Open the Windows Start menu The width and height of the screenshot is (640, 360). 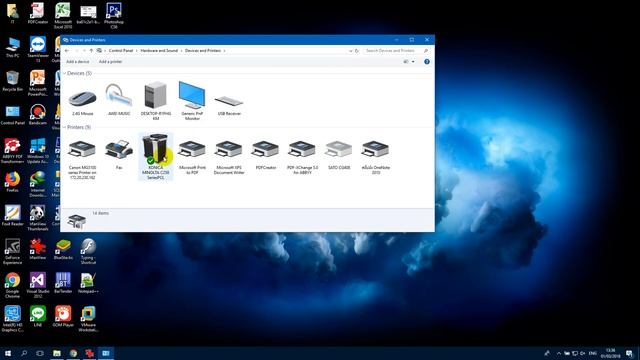point(7,353)
